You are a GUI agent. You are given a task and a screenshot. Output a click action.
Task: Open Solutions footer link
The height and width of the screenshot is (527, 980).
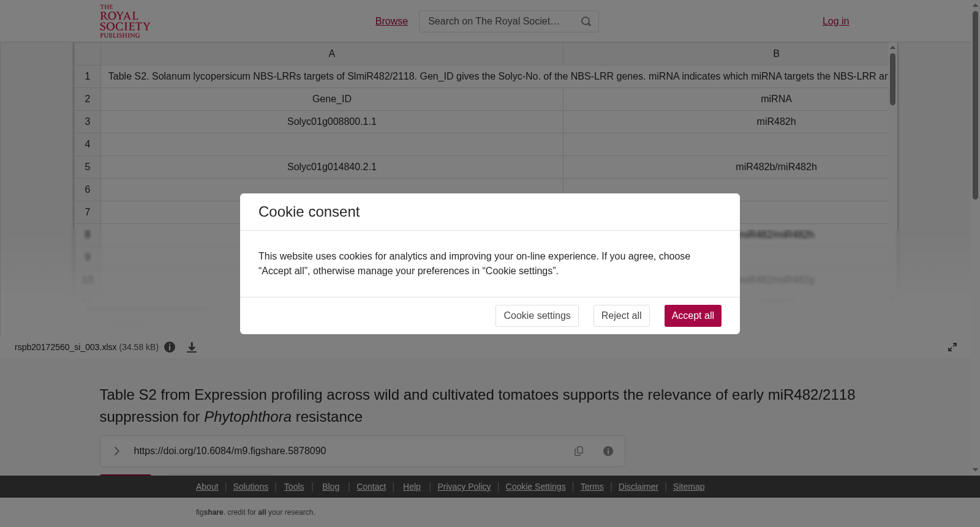(x=251, y=487)
